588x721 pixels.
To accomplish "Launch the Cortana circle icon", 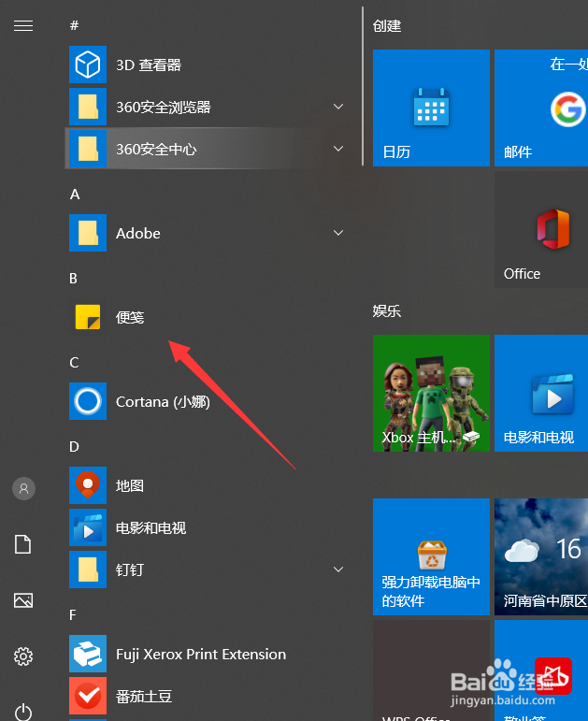I will click(x=88, y=401).
